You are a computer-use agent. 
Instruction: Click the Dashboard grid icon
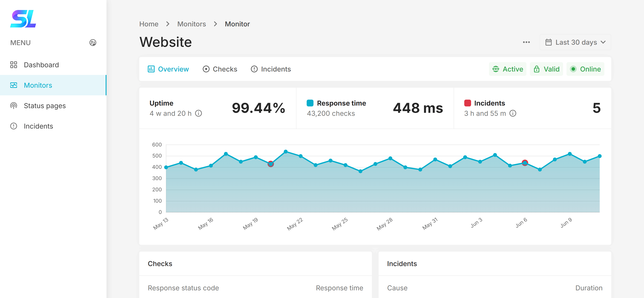13,65
